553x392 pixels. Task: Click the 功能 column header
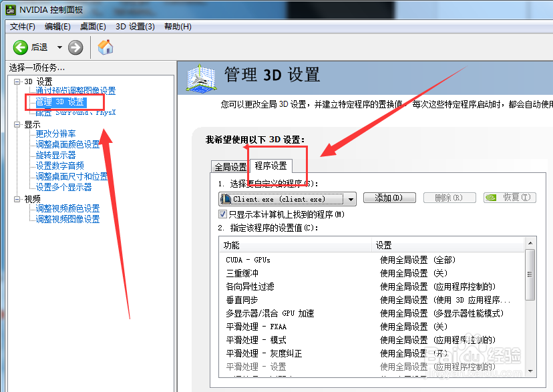click(x=296, y=245)
